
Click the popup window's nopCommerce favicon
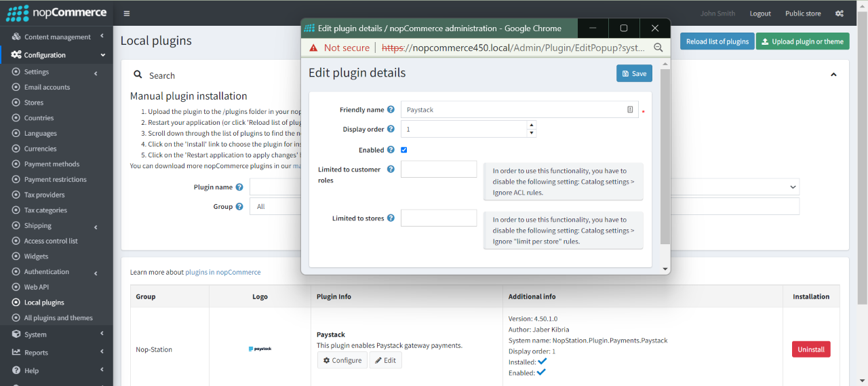(309, 28)
